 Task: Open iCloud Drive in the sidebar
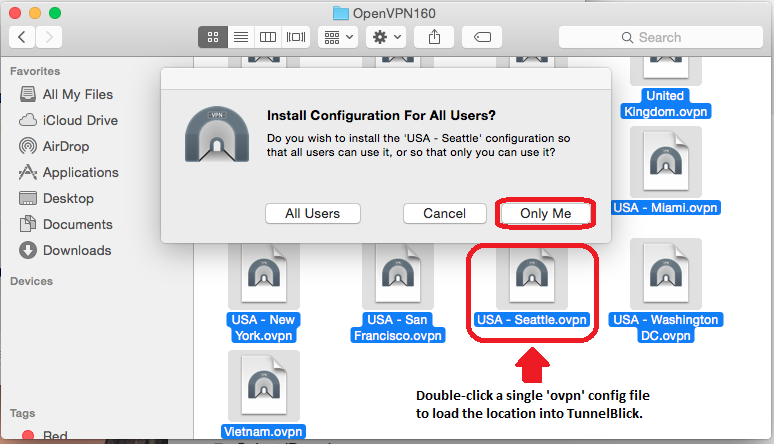80,120
